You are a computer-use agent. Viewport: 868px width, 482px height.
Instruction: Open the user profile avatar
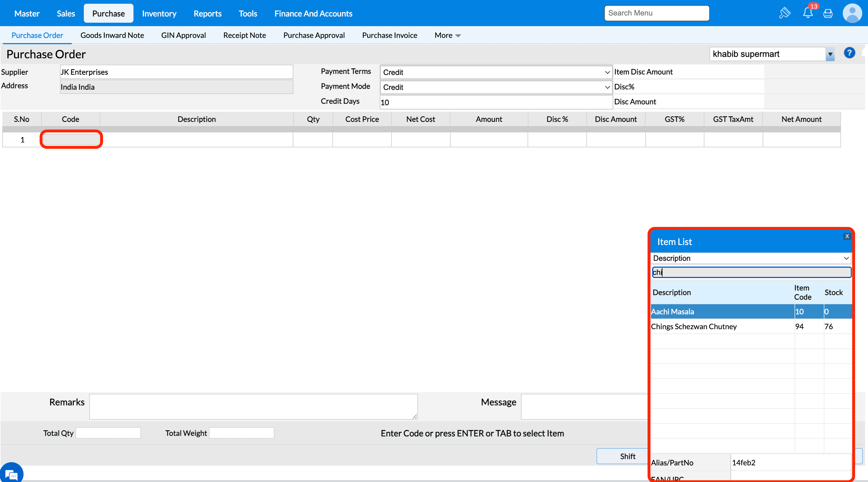pyautogui.click(x=852, y=14)
